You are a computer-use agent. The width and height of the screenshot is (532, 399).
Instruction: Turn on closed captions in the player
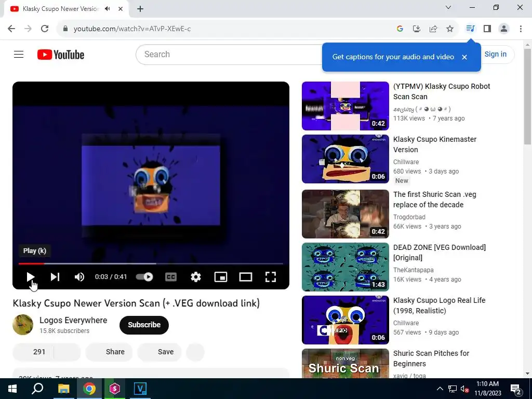(x=170, y=277)
